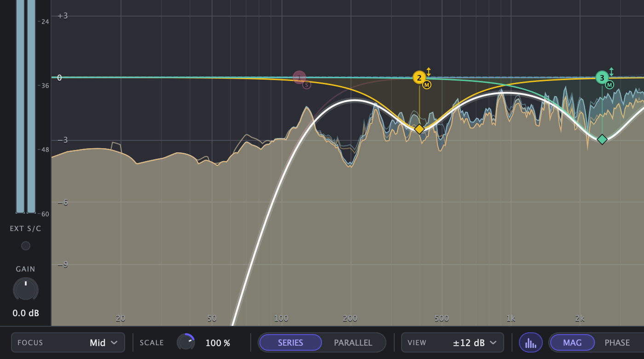
Task: Switch to SERIES filter mode
Action: (x=291, y=342)
